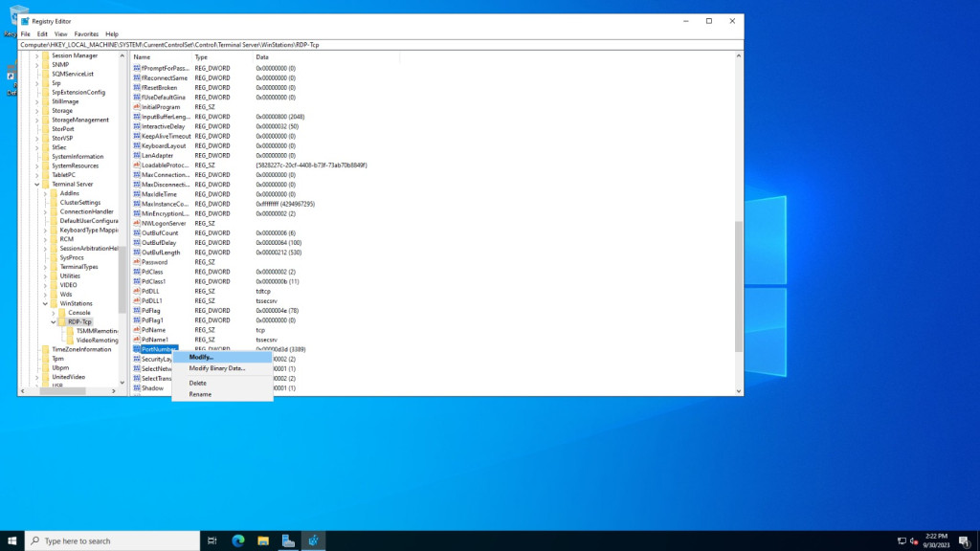Screen dimensions: 980x551
Task: Click the MaxIdleTime DWORD icon
Action: 137,194
